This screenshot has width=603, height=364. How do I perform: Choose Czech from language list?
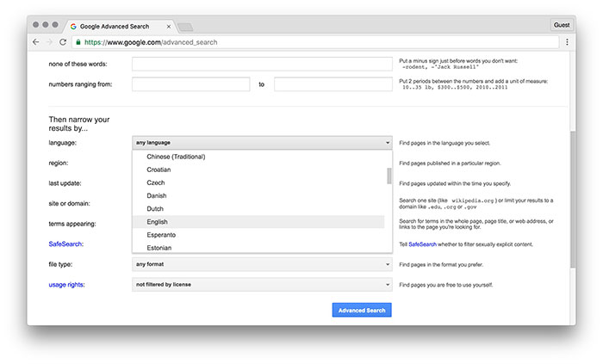(258, 182)
